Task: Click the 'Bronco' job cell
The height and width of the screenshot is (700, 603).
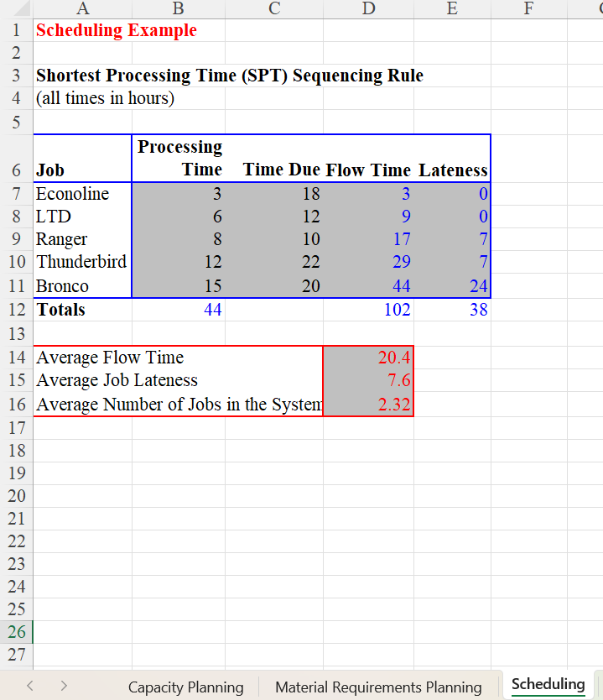Action: point(82,285)
